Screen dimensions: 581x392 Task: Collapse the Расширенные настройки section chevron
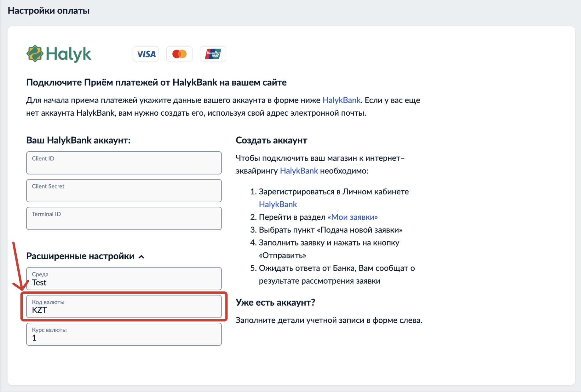point(141,257)
